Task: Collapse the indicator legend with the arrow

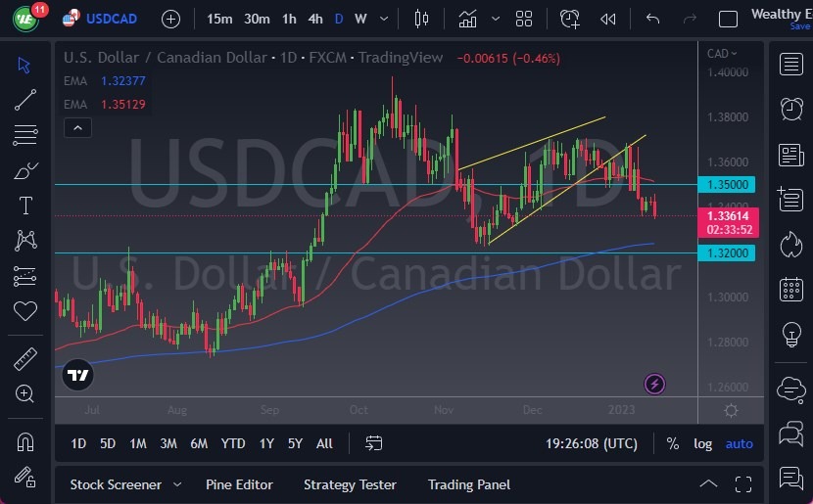Action: 77,128
